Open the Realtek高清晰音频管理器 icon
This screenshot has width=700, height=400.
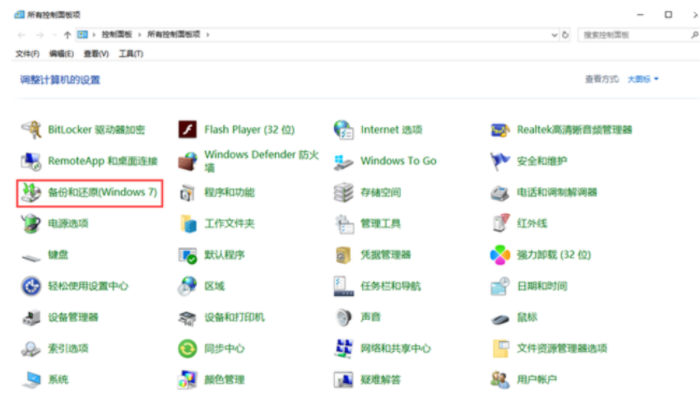pos(500,130)
